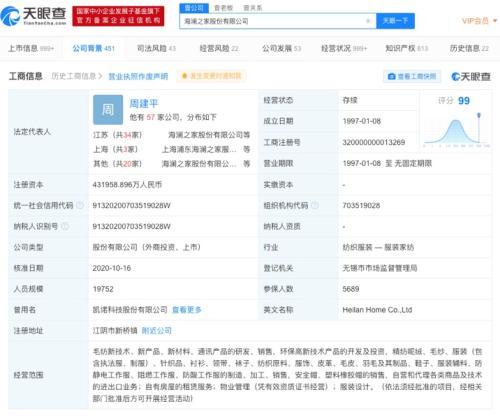This screenshot has width=500, height=420.
Task: Open the 经营风险 22 tab
Action: tap(219, 48)
